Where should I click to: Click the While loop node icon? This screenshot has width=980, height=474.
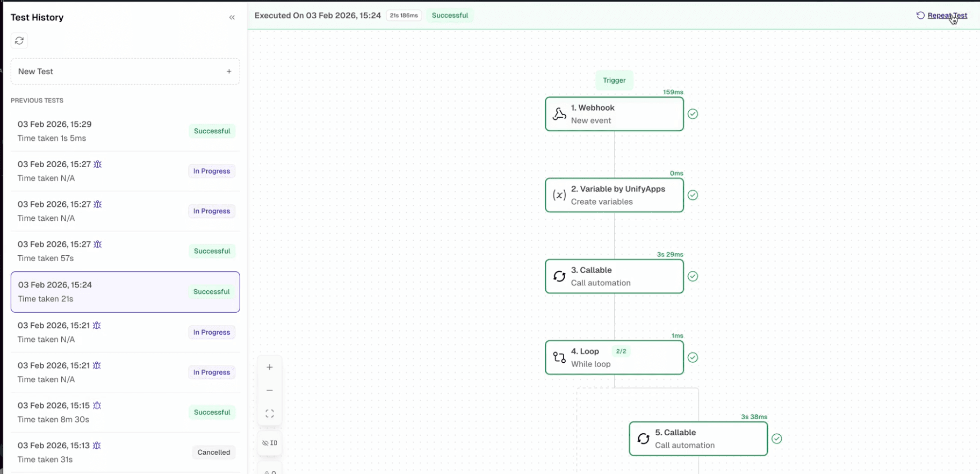click(x=559, y=358)
